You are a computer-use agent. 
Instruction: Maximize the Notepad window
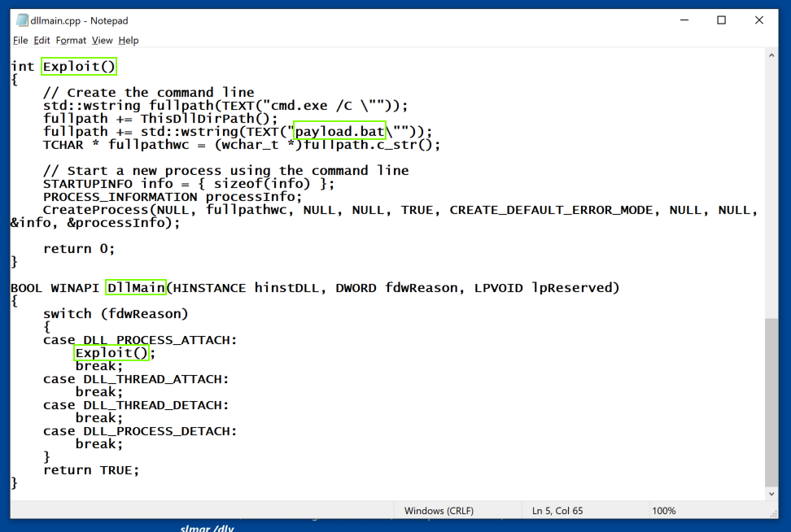click(x=721, y=20)
